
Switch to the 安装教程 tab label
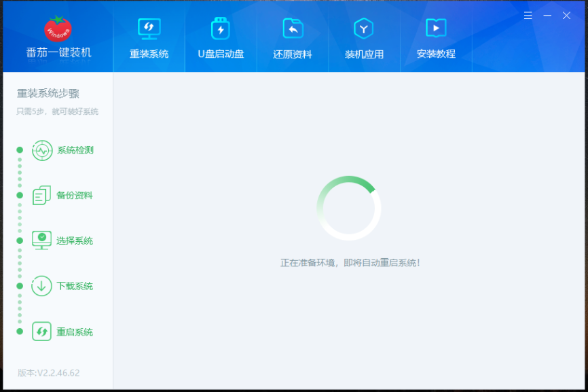tap(436, 54)
